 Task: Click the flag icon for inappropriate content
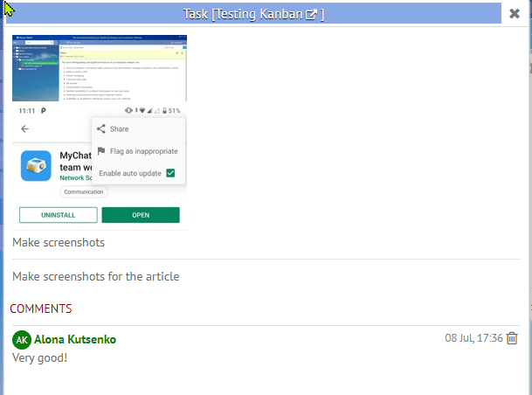(101, 151)
